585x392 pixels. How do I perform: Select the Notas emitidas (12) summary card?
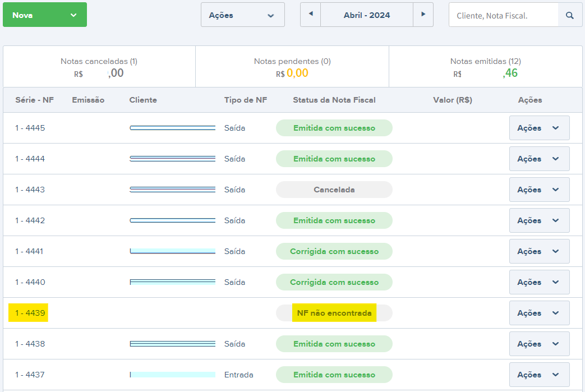pyautogui.click(x=485, y=67)
